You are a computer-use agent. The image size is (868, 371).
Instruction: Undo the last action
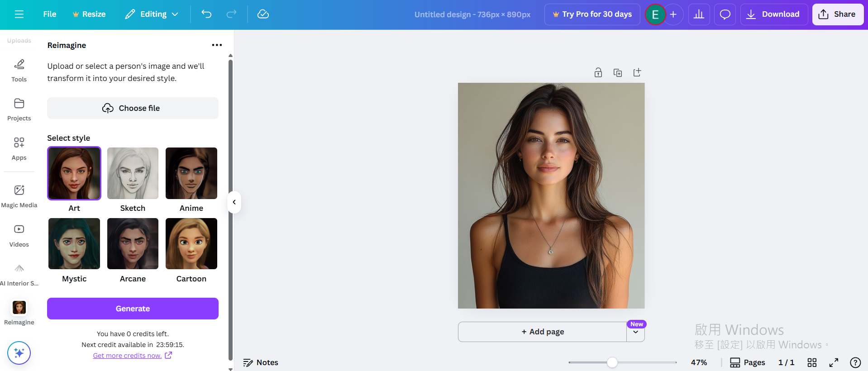[x=206, y=14]
